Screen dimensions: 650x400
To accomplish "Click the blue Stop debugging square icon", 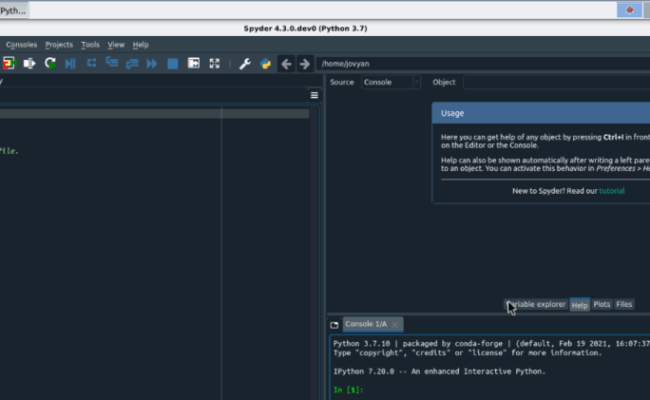I will (172, 63).
